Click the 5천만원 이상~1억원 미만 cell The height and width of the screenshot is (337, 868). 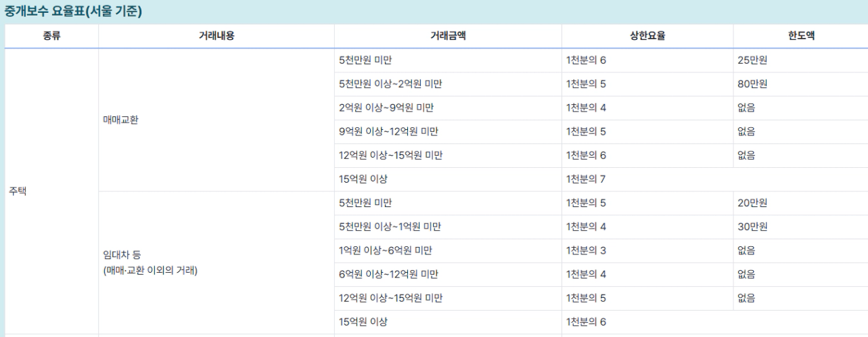pos(448,227)
